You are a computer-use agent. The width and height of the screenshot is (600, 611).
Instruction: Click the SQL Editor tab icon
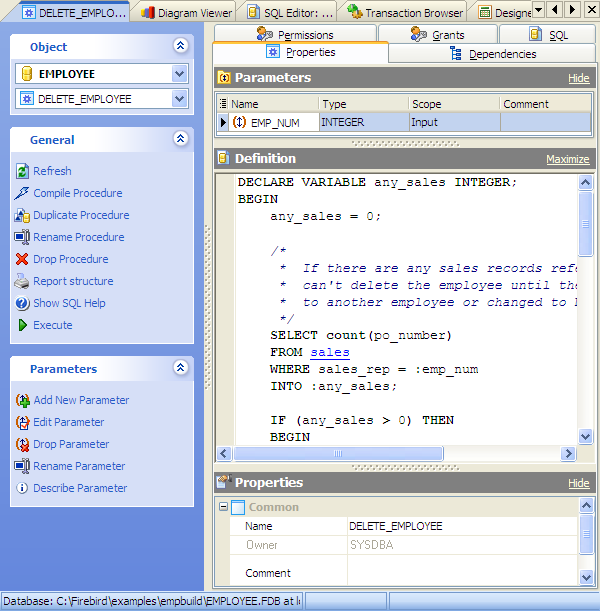[254, 12]
